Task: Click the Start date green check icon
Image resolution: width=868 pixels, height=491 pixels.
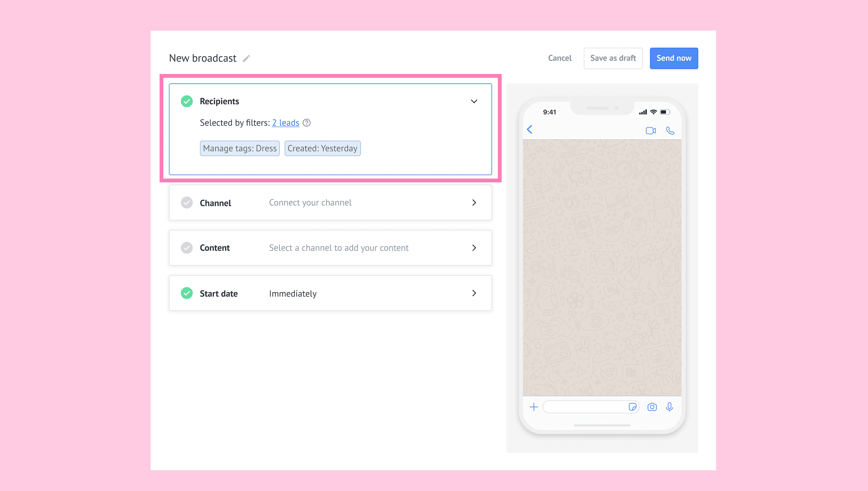Action: pyautogui.click(x=187, y=293)
